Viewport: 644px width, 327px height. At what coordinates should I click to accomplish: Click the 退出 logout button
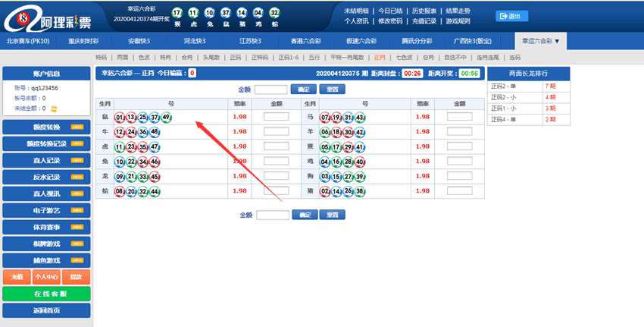(x=512, y=16)
